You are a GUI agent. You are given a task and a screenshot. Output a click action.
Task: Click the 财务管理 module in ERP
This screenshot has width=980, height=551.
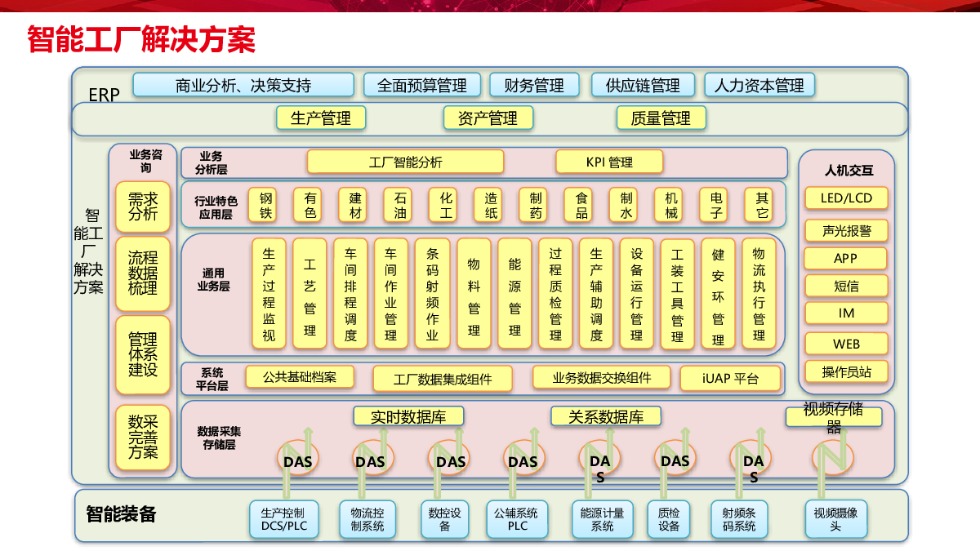coord(534,85)
